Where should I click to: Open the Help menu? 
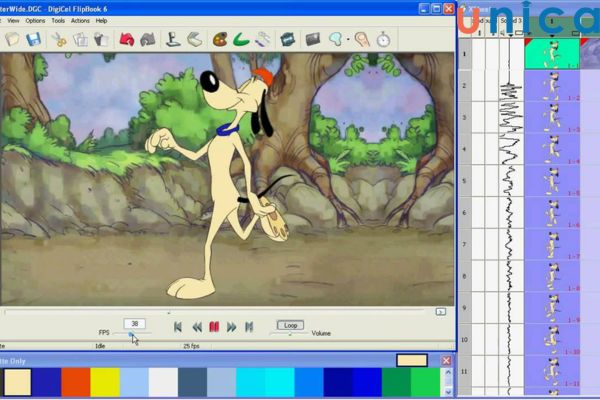(101, 20)
